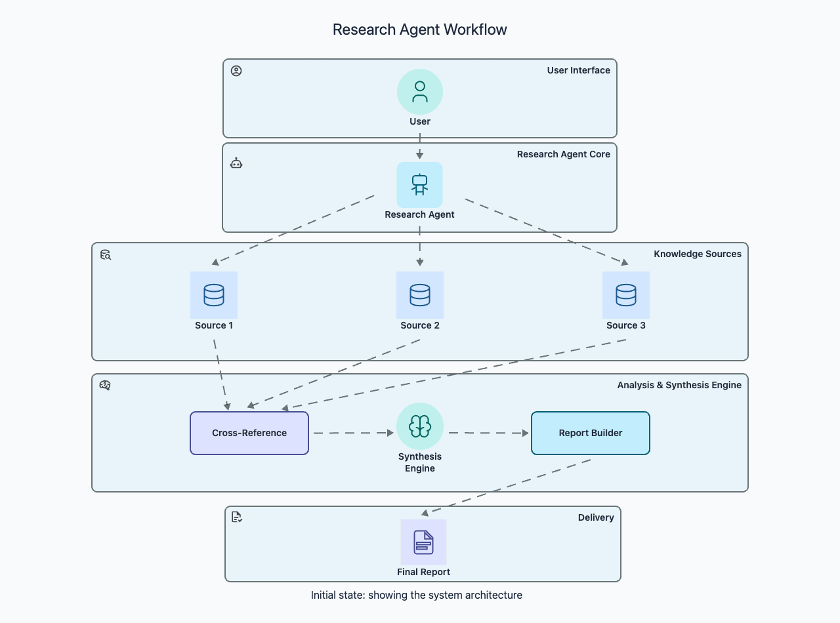Select the search badge in Knowledge Sources

pos(105,255)
